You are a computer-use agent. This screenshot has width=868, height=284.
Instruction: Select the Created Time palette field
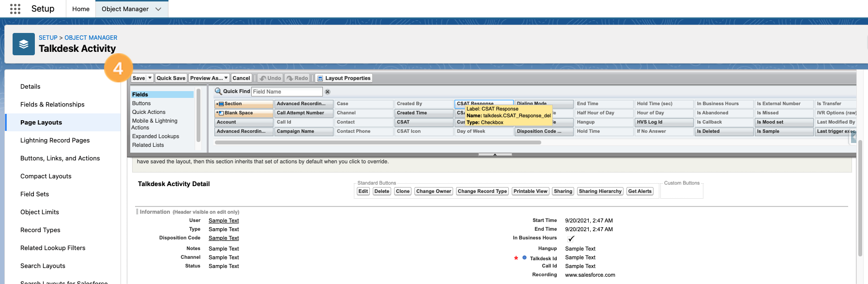(x=424, y=113)
